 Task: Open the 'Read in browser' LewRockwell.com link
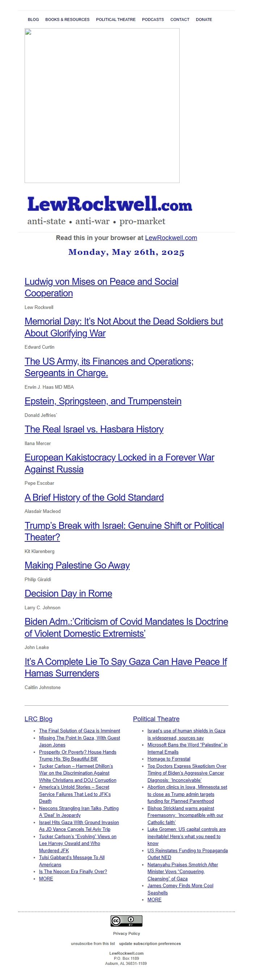tap(171, 238)
